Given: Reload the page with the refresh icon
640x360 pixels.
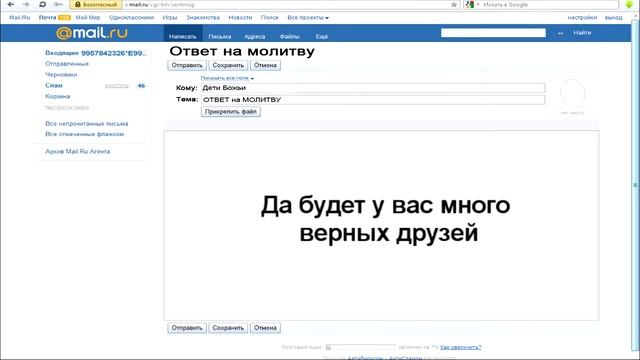Looking at the screenshot, I should coord(42,4).
